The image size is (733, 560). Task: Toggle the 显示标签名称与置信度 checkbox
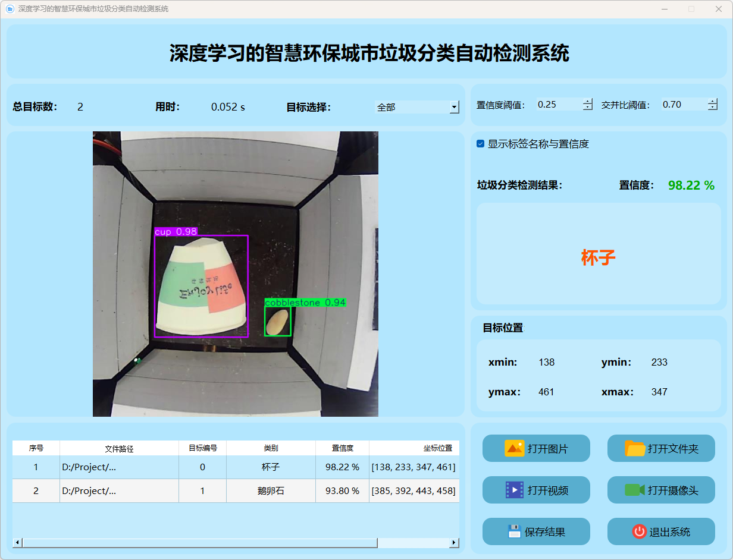481,144
